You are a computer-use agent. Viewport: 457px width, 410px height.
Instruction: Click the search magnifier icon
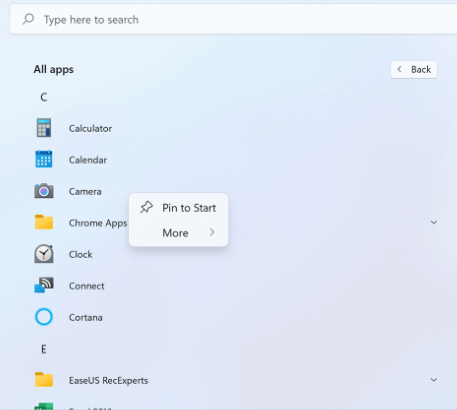point(28,19)
